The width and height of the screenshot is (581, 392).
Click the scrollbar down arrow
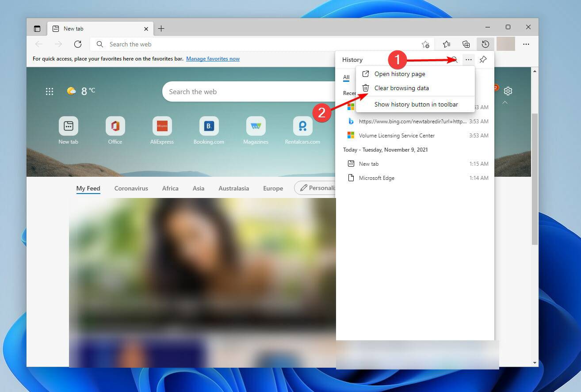tap(535, 363)
